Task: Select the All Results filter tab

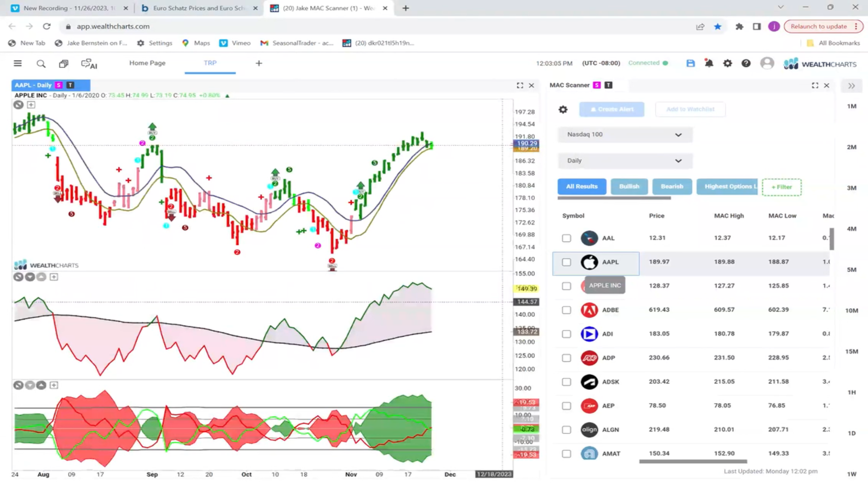Action: (x=582, y=187)
